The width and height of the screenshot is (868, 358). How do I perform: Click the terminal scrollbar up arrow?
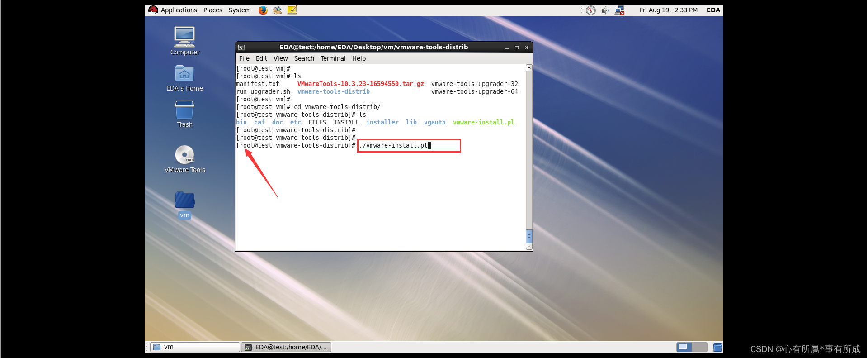click(529, 68)
